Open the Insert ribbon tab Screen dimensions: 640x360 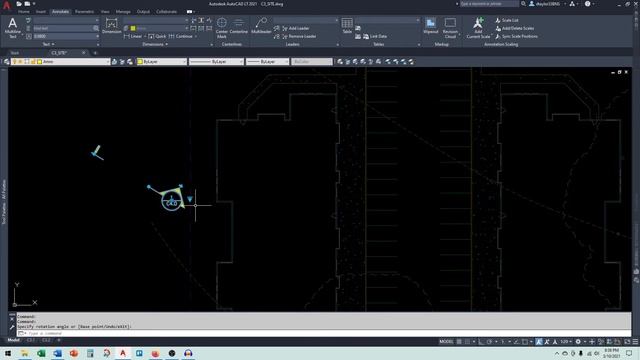[41, 12]
